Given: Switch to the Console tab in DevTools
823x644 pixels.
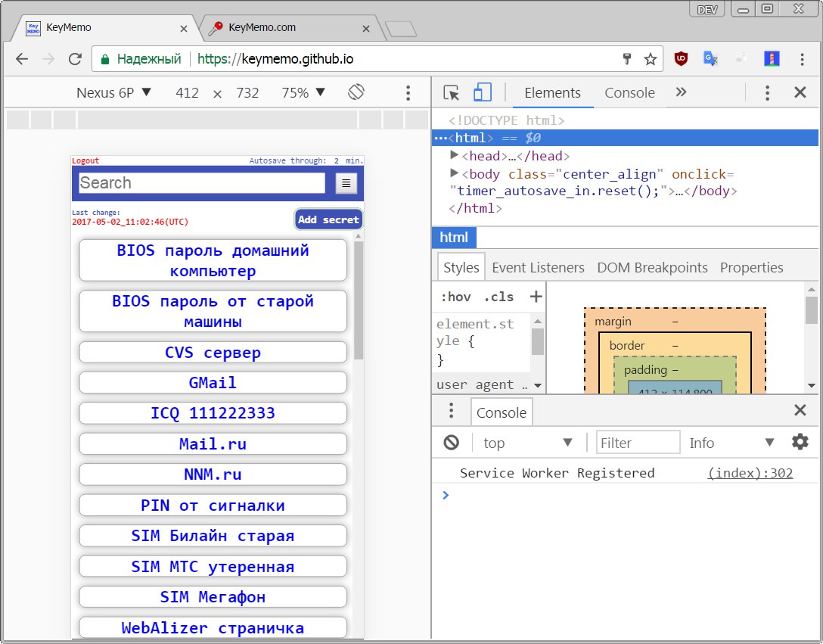Looking at the screenshot, I should (629, 93).
